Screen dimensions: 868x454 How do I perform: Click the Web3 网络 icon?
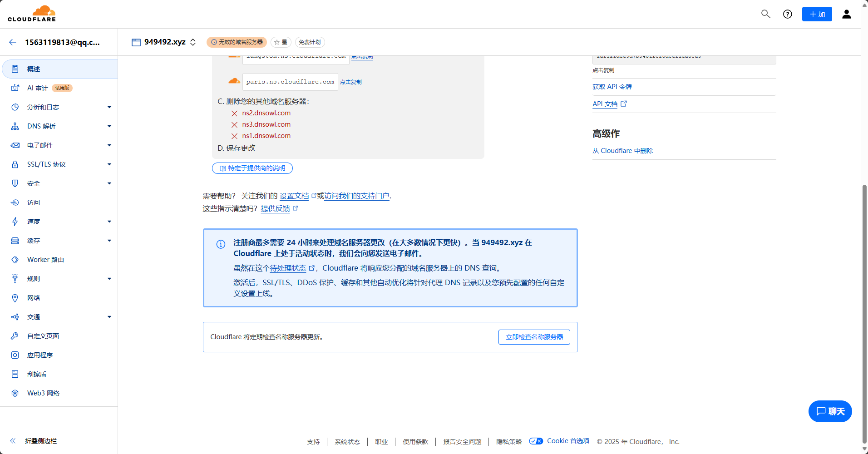(x=15, y=393)
